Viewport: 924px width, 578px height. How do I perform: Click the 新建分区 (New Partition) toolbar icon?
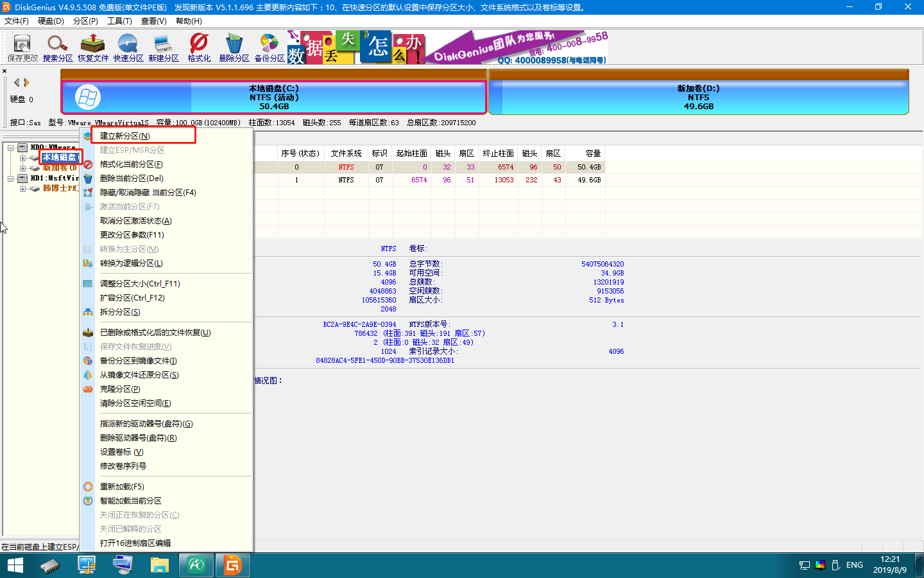pos(164,48)
